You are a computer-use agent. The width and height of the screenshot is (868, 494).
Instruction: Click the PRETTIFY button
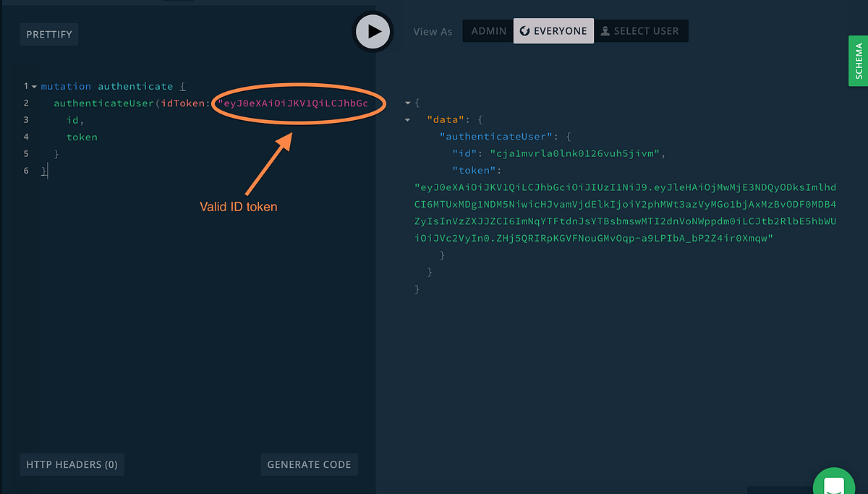(48, 34)
